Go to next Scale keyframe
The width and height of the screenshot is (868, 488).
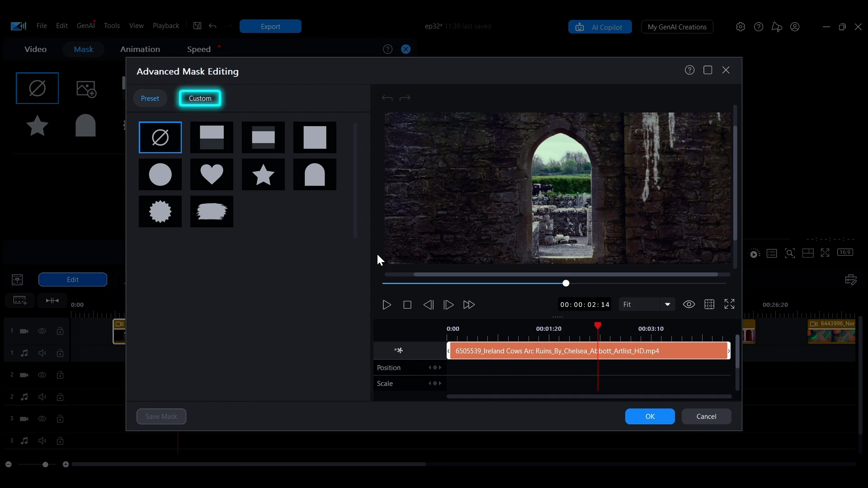point(440,384)
